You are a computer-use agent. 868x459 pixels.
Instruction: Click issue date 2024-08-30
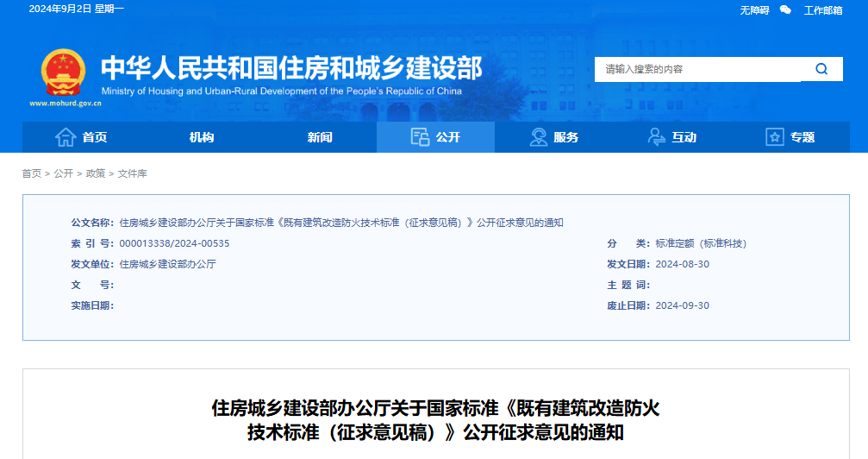pos(682,264)
